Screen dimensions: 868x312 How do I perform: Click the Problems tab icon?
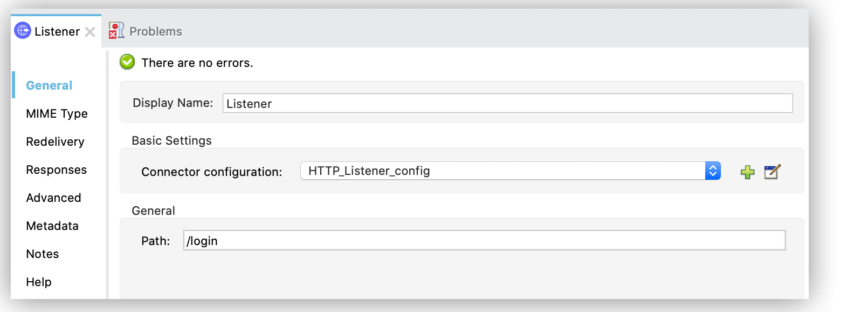pos(116,31)
